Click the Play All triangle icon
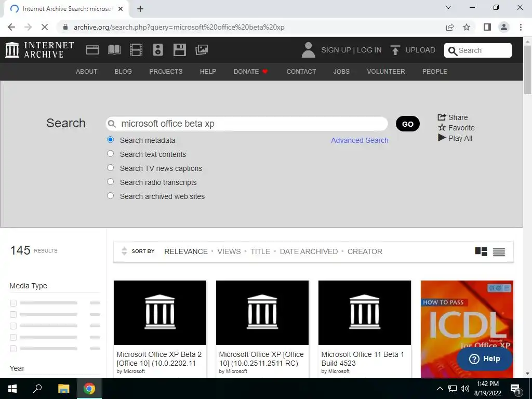This screenshot has width=532, height=399. point(442,138)
